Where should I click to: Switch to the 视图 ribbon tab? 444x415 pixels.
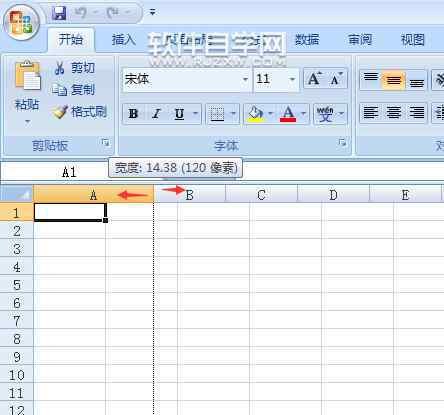click(413, 40)
